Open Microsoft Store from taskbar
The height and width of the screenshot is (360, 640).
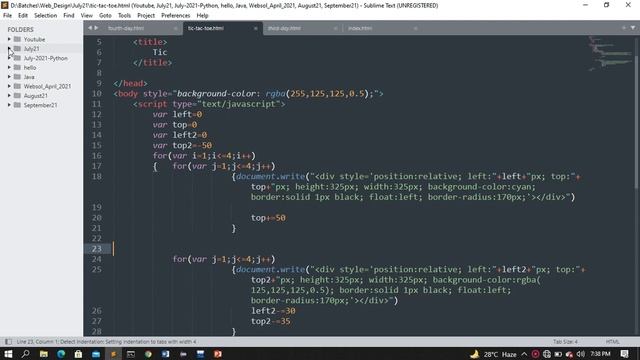(x=78, y=354)
